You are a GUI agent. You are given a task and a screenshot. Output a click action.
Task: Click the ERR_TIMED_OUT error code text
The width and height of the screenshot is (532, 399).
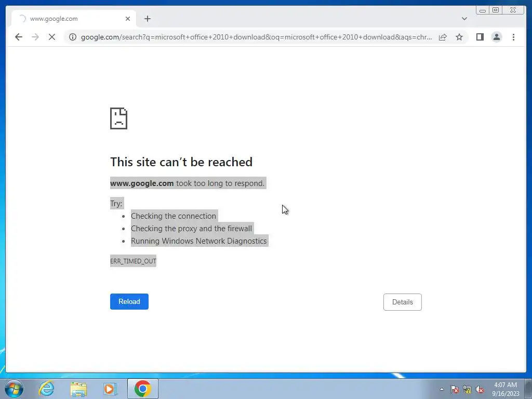click(133, 261)
